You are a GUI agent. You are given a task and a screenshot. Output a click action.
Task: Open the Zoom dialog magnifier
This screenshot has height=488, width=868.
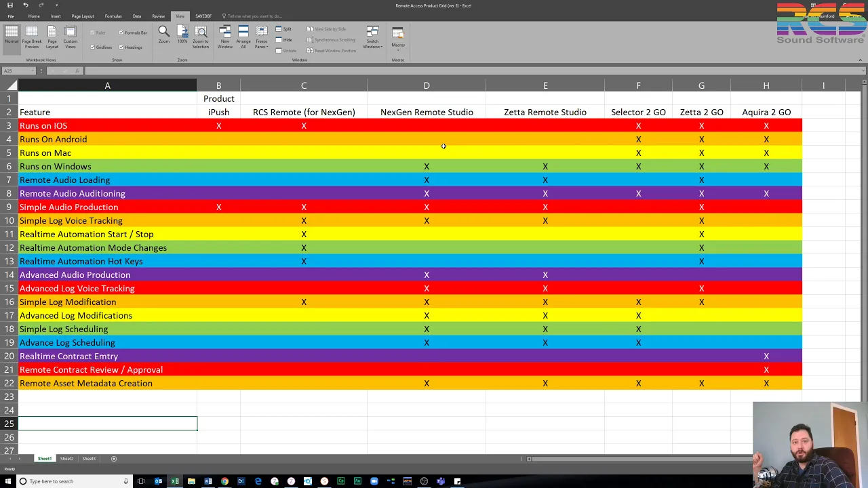[x=163, y=35]
